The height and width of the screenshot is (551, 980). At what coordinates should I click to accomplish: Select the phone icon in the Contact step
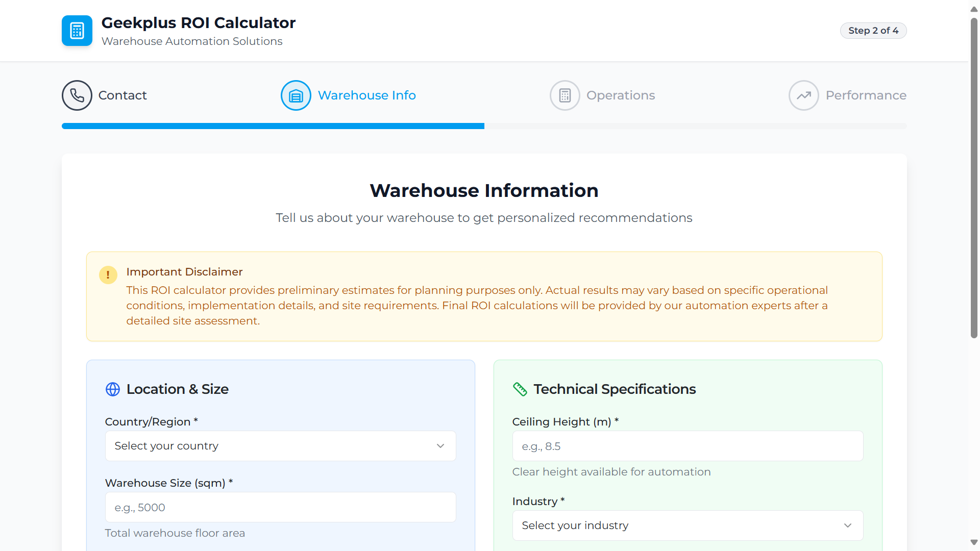(77, 95)
